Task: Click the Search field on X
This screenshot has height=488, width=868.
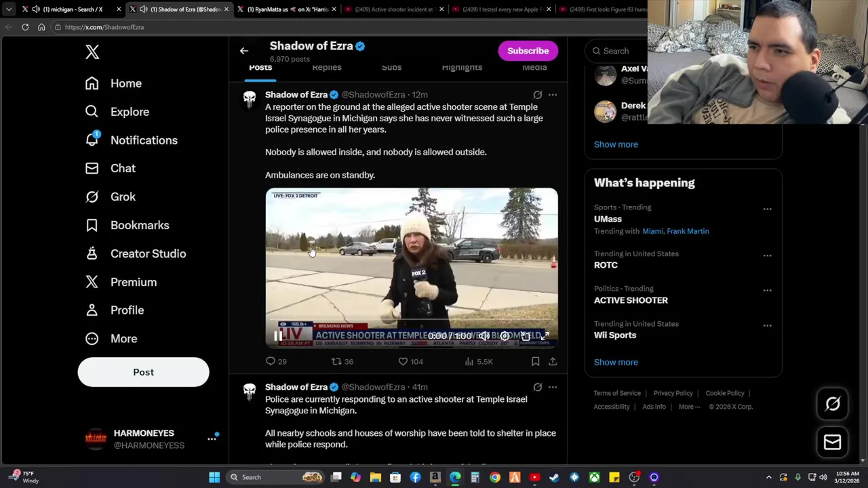Action: click(x=617, y=51)
